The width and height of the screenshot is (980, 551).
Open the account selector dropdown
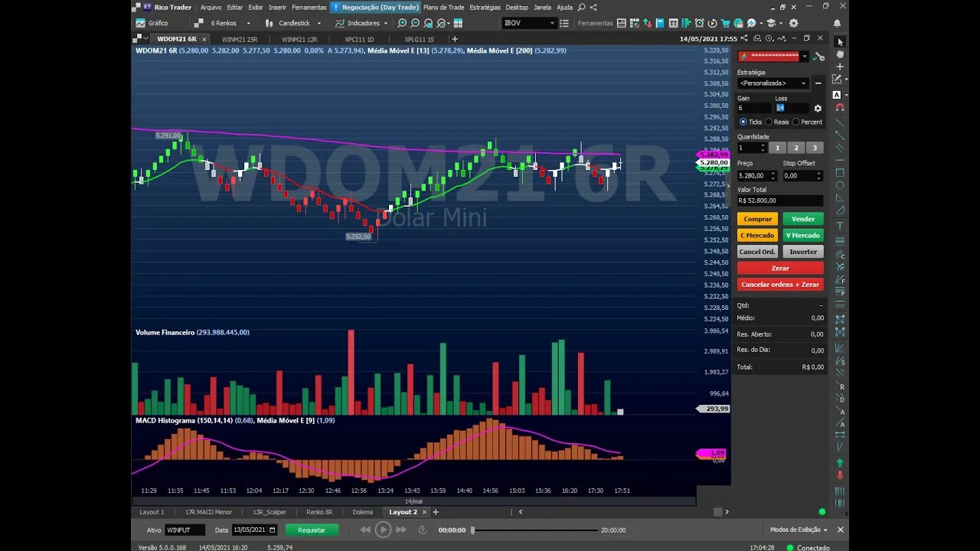tap(804, 56)
